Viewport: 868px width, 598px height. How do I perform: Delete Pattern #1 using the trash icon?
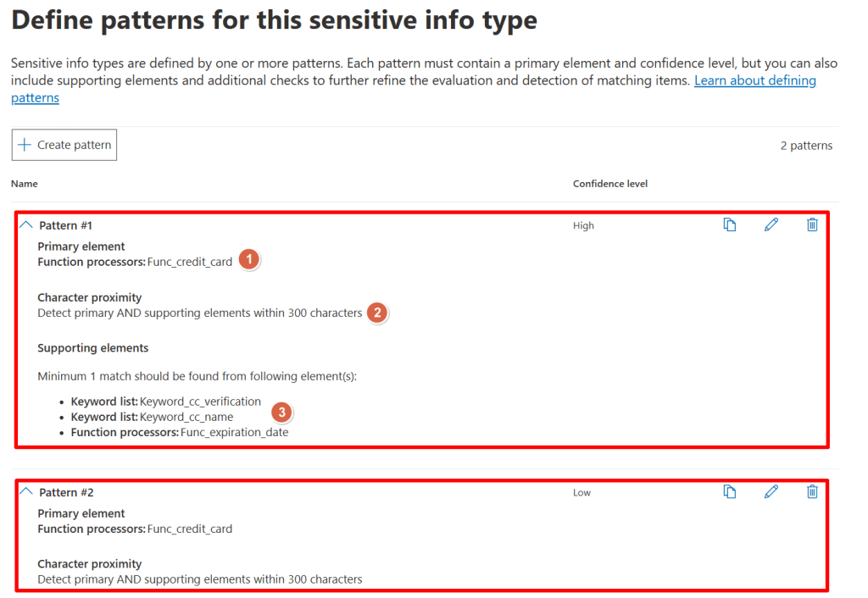pos(811,224)
